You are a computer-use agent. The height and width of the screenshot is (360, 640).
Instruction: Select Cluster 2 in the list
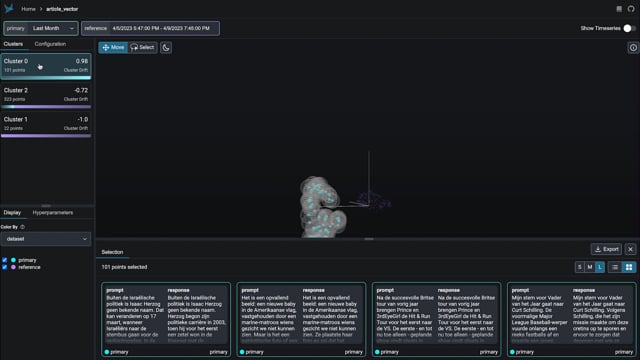click(x=46, y=96)
